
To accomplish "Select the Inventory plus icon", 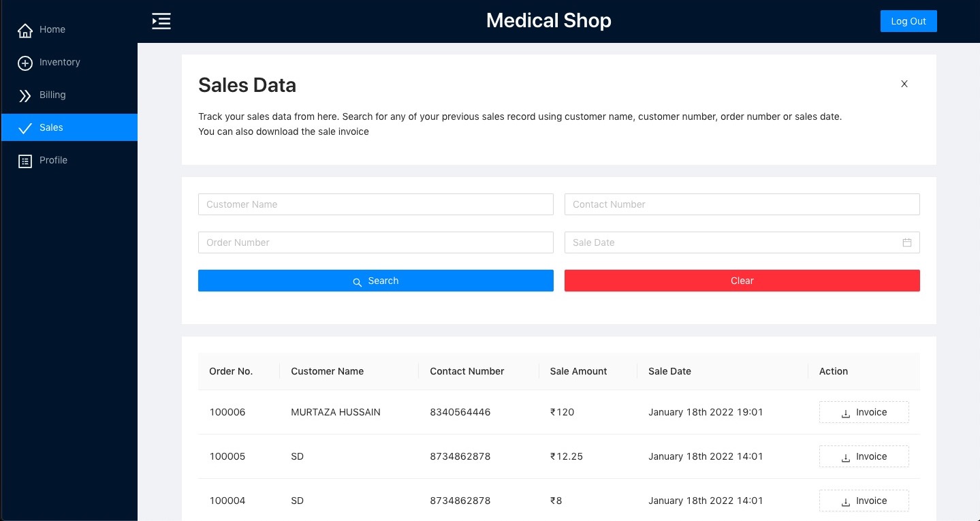I will (25, 63).
